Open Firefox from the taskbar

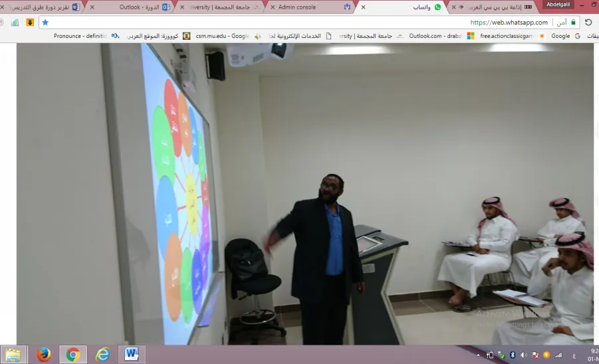click(44, 355)
